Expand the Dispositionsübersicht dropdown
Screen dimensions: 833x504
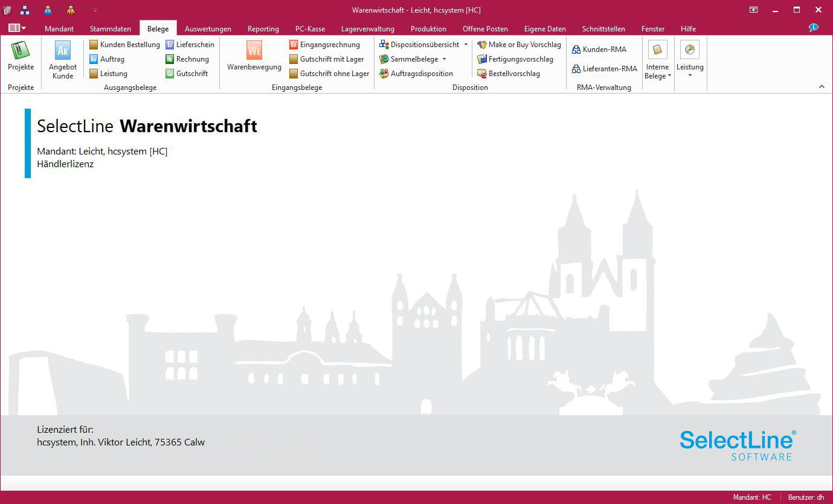coord(466,45)
